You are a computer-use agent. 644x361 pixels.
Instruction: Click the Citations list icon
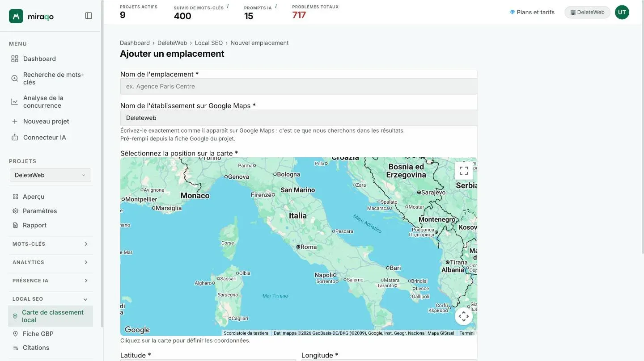(x=15, y=348)
